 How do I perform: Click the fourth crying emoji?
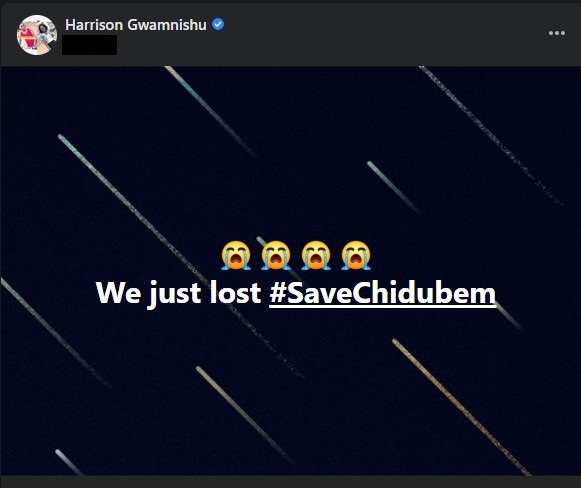(356, 255)
